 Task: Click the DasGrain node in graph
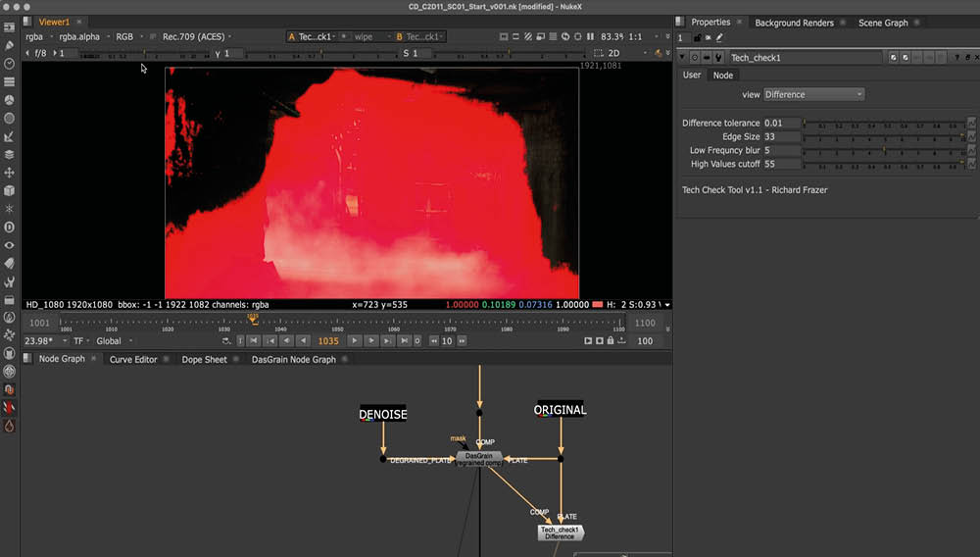[478, 458]
